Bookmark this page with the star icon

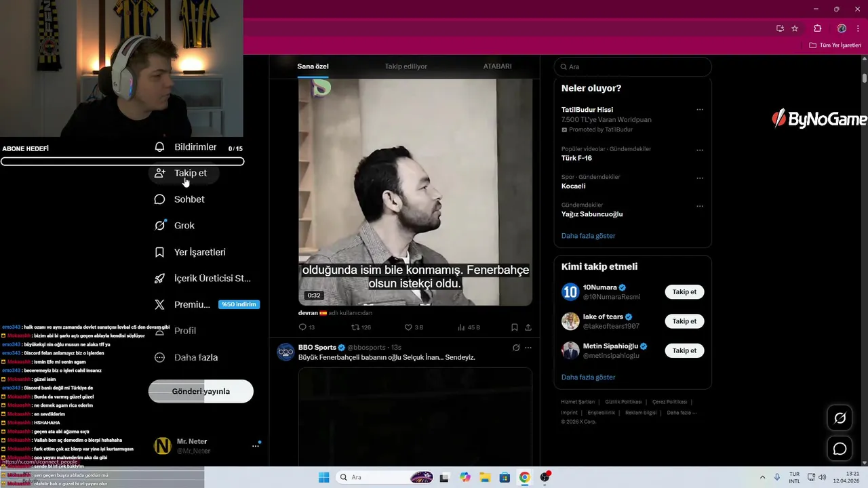795,28
